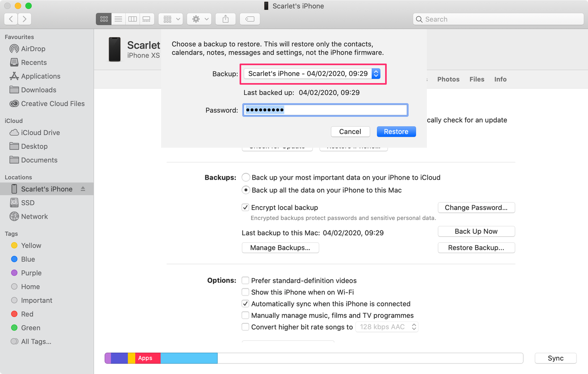This screenshot has height=374, width=588.
Task: Switch Finder to list view
Action: tap(118, 19)
